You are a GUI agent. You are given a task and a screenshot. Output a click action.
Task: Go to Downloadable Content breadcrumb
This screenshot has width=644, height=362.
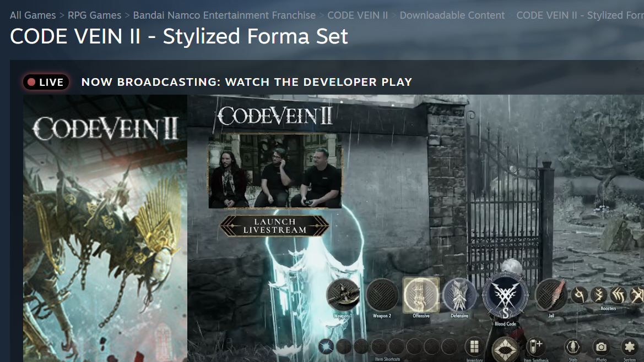tap(452, 15)
